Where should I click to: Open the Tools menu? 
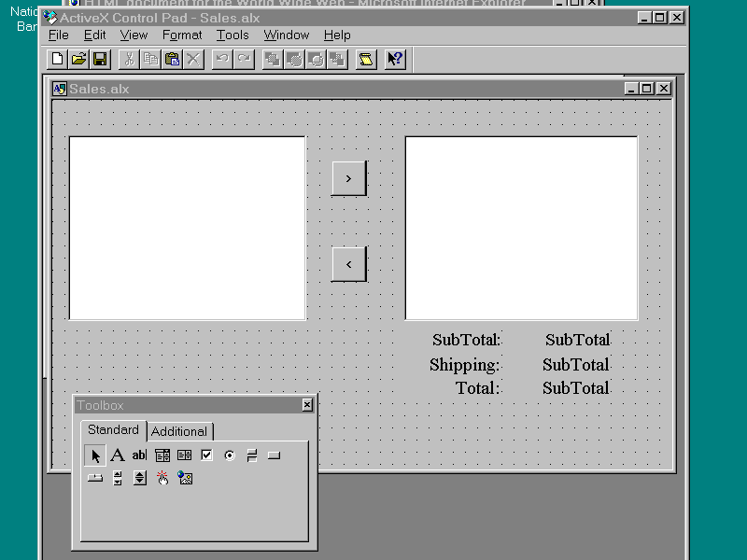233,35
